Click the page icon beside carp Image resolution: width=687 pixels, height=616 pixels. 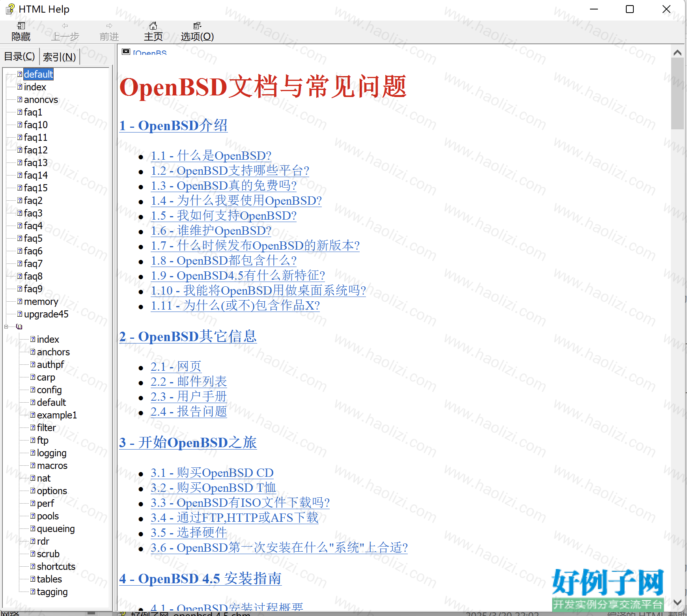tap(33, 377)
